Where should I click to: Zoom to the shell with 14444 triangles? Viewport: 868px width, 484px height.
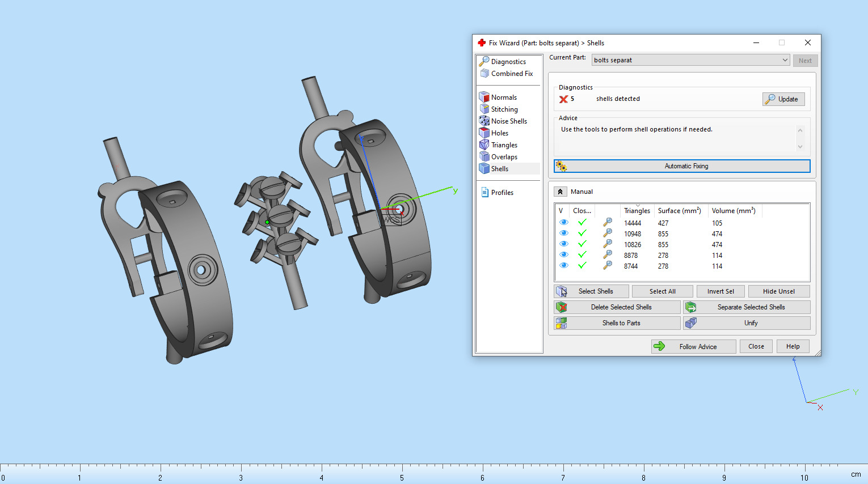[607, 223]
